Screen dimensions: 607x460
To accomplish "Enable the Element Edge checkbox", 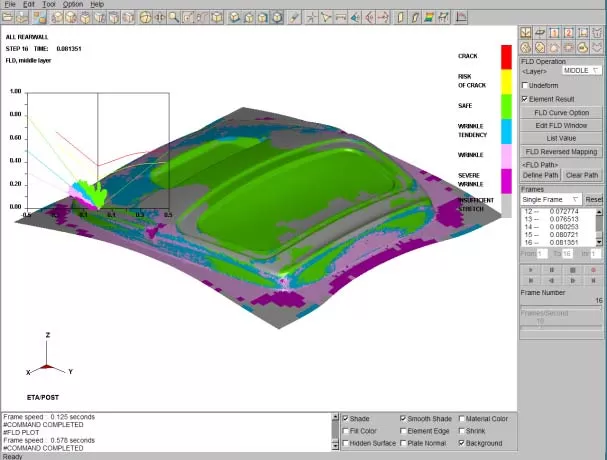I will 403,431.
